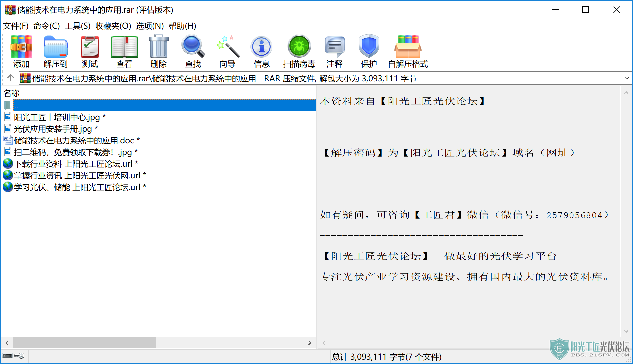Click image icon of 扫二维码 jpg file
The height and width of the screenshot is (364, 633).
8,152
